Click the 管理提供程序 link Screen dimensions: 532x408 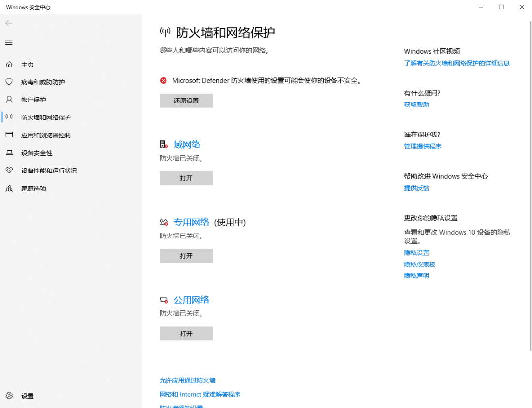click(x=423, y=146)
